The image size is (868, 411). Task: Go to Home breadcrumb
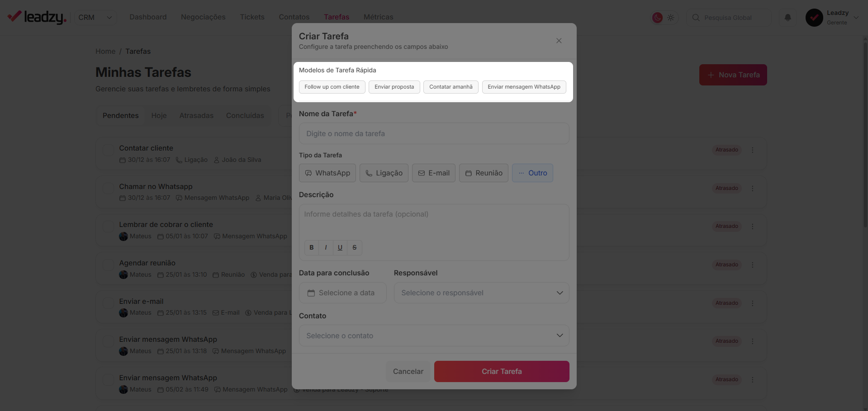[x=105, y=51]
